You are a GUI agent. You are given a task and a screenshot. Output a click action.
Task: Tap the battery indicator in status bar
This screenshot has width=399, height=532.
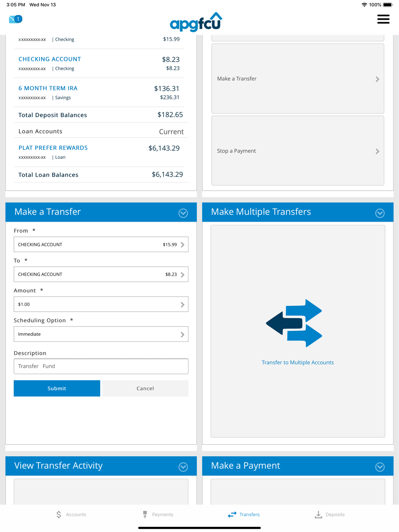pos(388,5)
